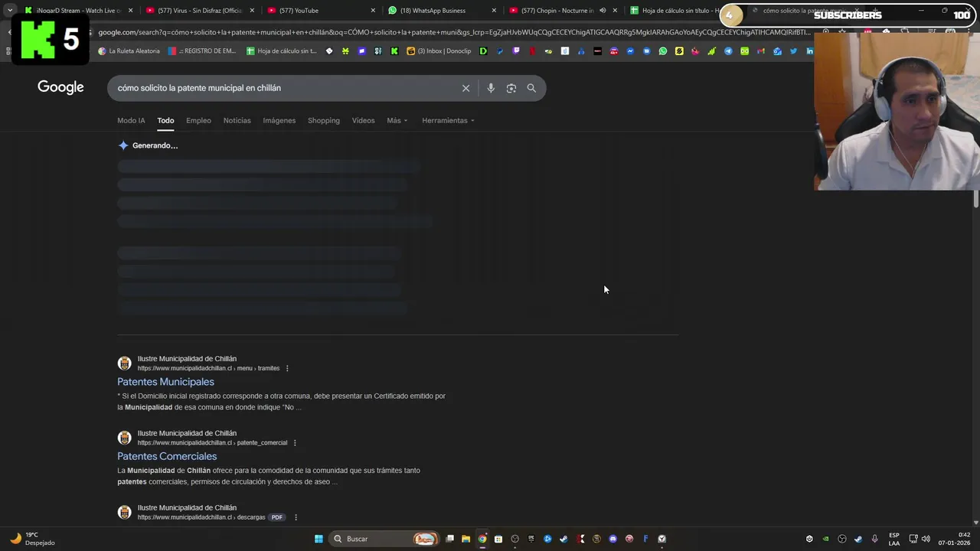
Task: Open Microsoft Store from the taskbar
Action: (498, 539)
